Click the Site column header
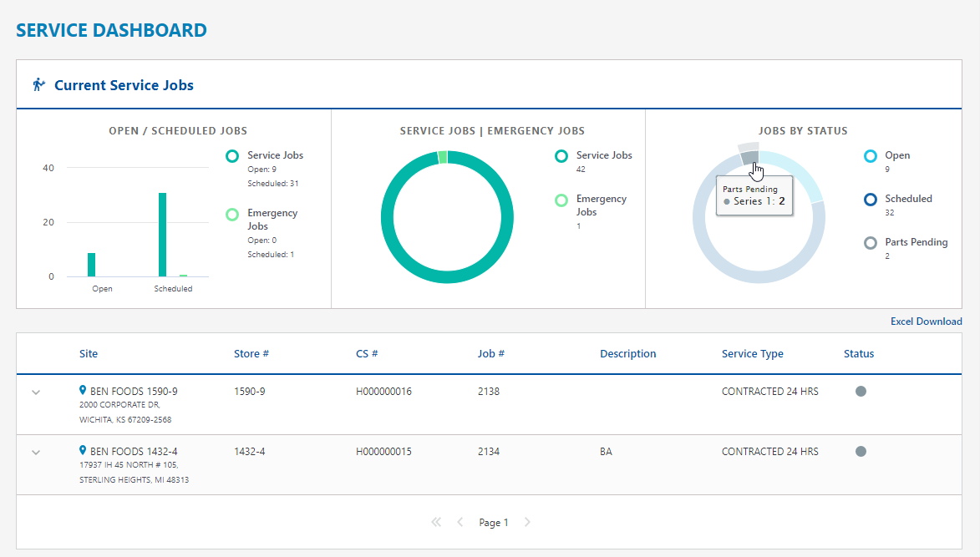Image resolution: width=980 pixels, height=557 pixels. (89, 354)
